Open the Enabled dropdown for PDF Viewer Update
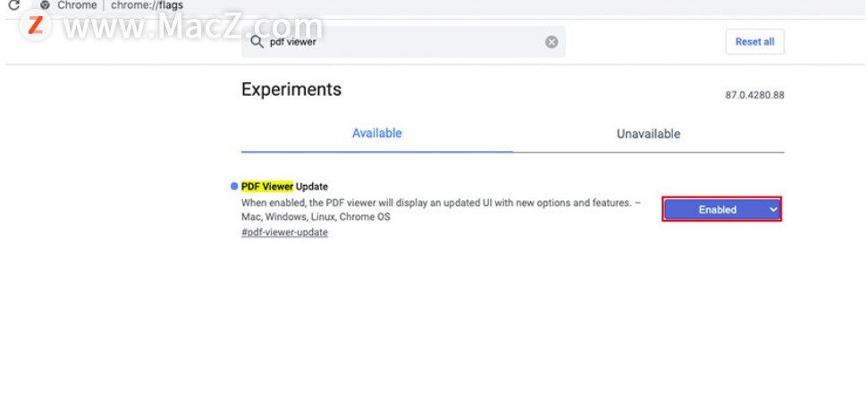 [x=721, y=210]
